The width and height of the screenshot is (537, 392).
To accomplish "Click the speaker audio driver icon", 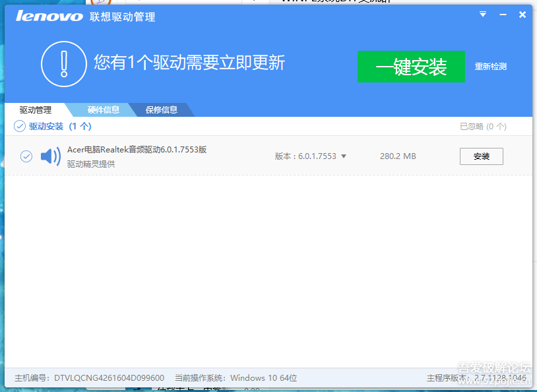I will coord(50,156).
